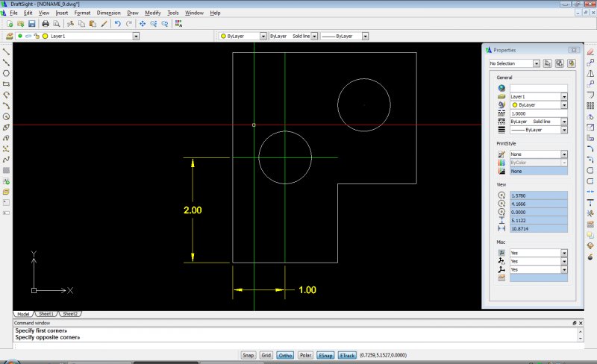Click the line scale 1.0000 field

pos(538,113)
